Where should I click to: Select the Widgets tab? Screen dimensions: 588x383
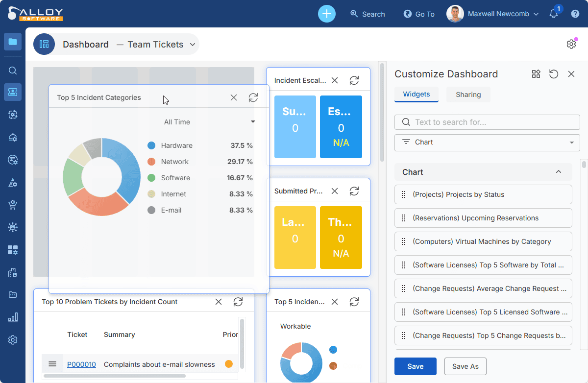tap(416, 95)
